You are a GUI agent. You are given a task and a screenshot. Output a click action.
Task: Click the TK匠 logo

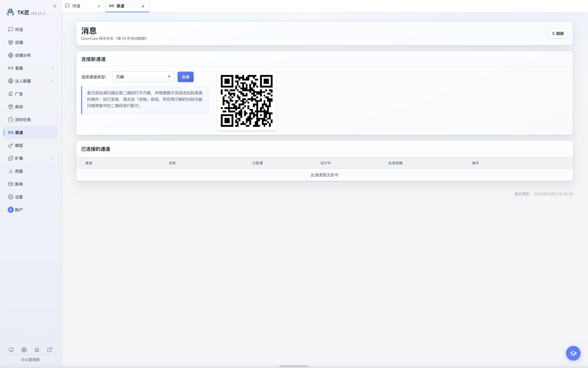pyautogui.click(x=10, y=12)
